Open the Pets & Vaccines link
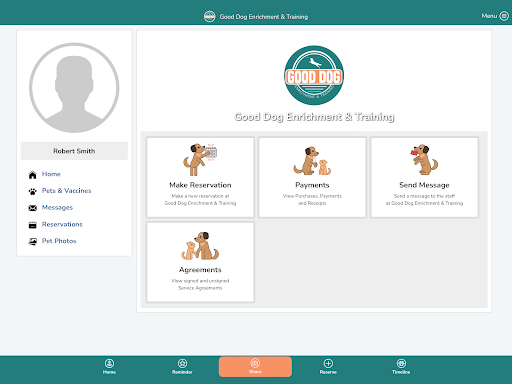This screenshot has width=512, height=384. 66,191
